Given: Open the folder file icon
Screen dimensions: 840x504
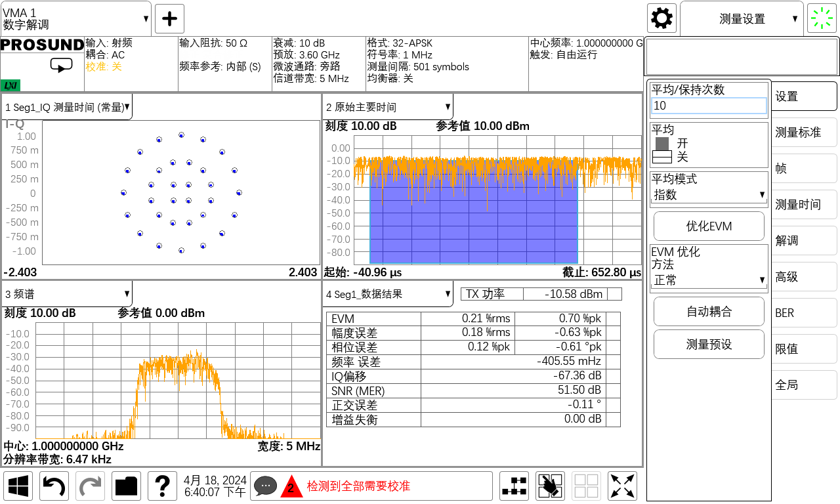Looking at the screenshot, I should click(x=126, y=486).
